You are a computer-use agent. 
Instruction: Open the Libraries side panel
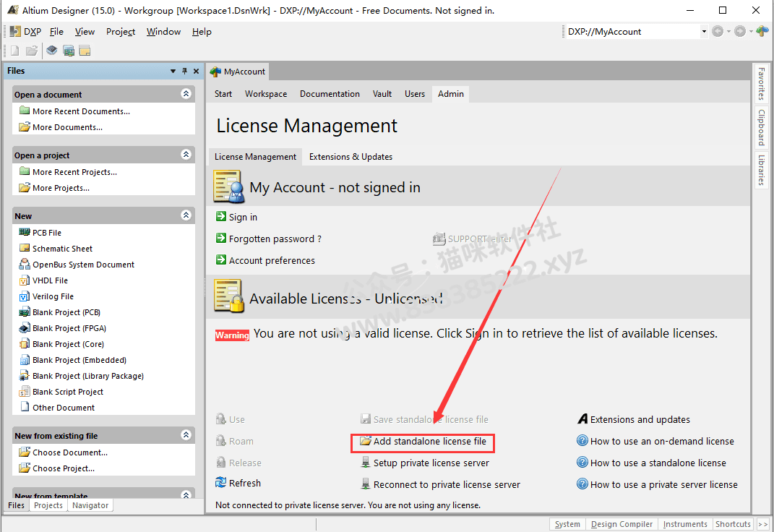tap(761, 171)
